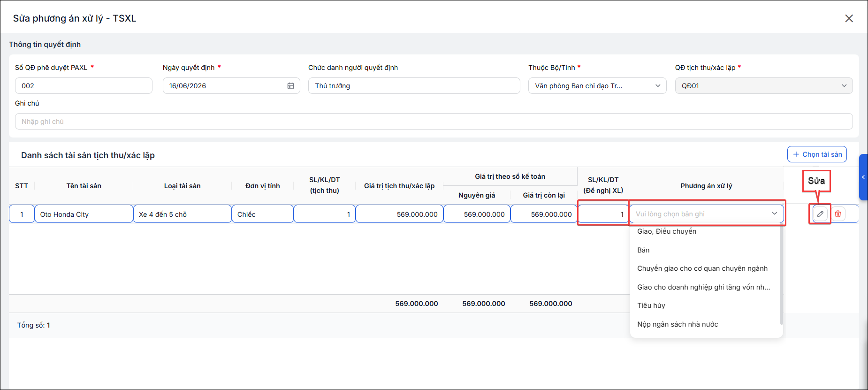The width and height of the screenshot is (868, 390).
Task: Click the STT cell with value 1
Action: pyautogui.click(x=22, y=214)
